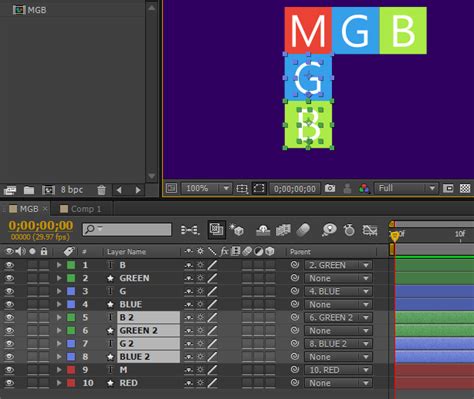This screenshot has width=474, height=399.
Task: Toggle Frame Blending enable icon
Action: [283, 230]
